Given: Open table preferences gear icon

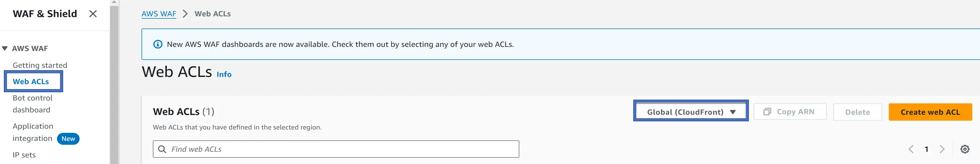Looking at the screenshot, I should (x=964, y=149).
